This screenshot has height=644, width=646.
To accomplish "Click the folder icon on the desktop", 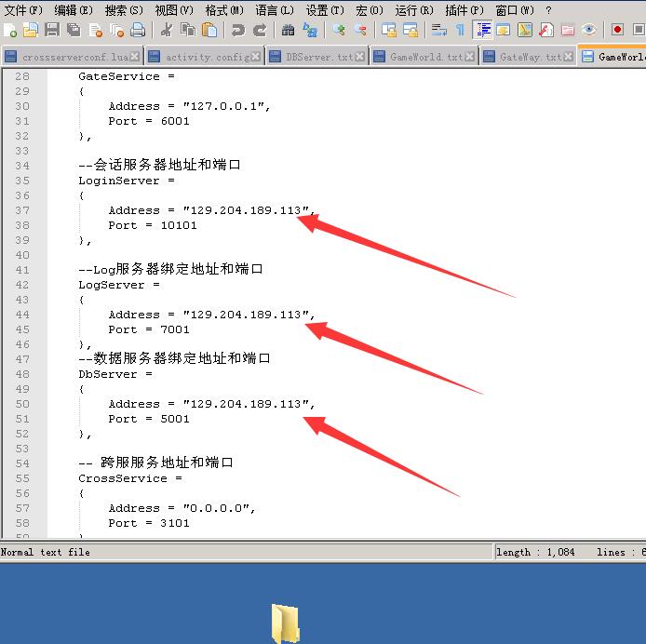I will click(286, 623).
